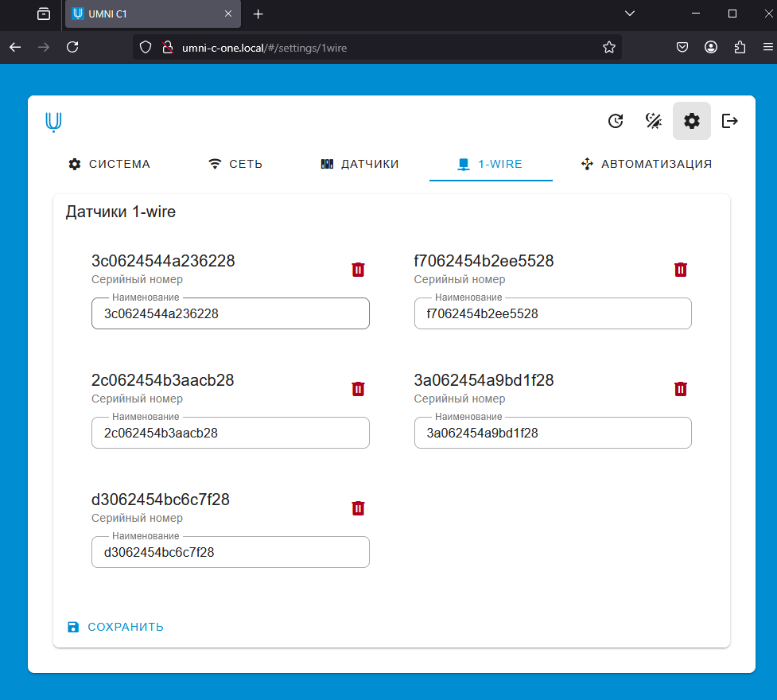Open browser extensions puzzle icon

pos(740,48)
